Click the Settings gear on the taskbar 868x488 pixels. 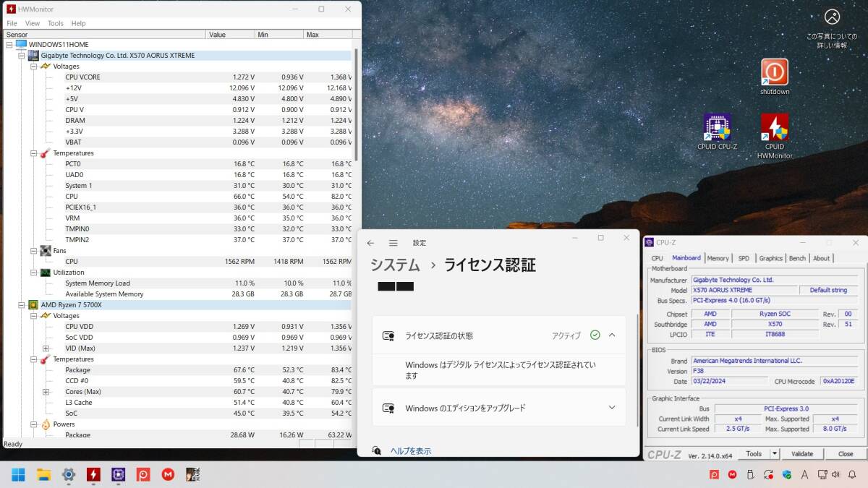[69, 474]
